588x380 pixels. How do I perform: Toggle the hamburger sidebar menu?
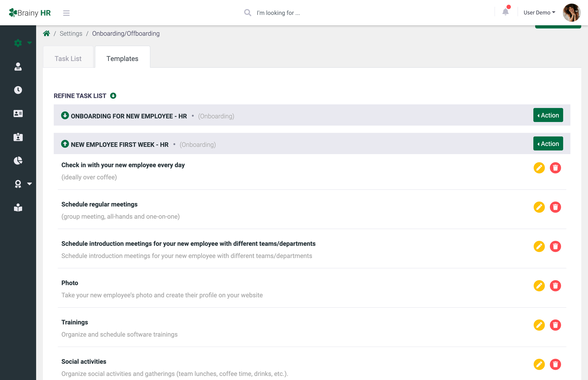coord(66,13)
